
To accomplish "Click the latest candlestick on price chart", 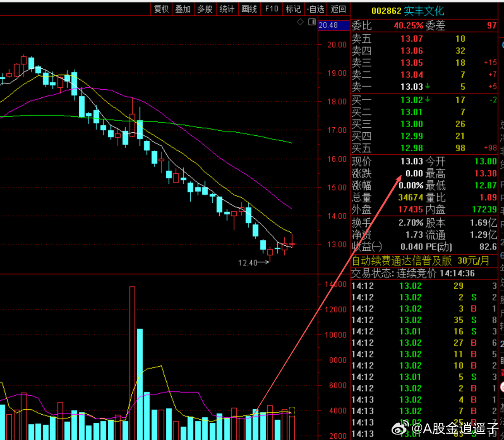I will tap(292, 244).
